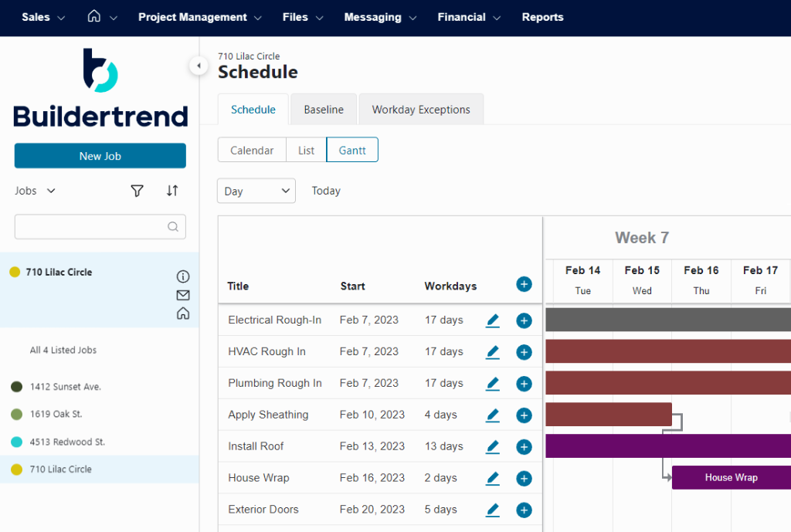
Task: Open the filter funnel for jobs list
Action: 137,191
